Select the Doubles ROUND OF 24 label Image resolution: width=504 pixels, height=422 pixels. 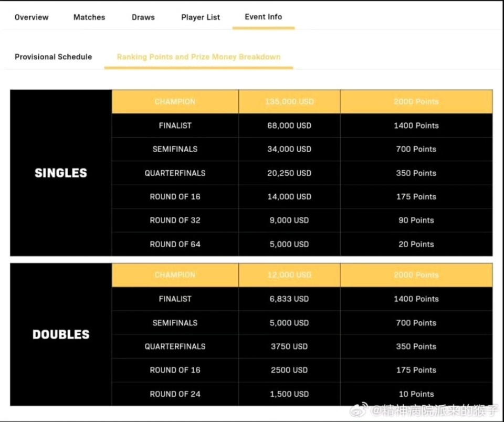(x=175, y=394)
